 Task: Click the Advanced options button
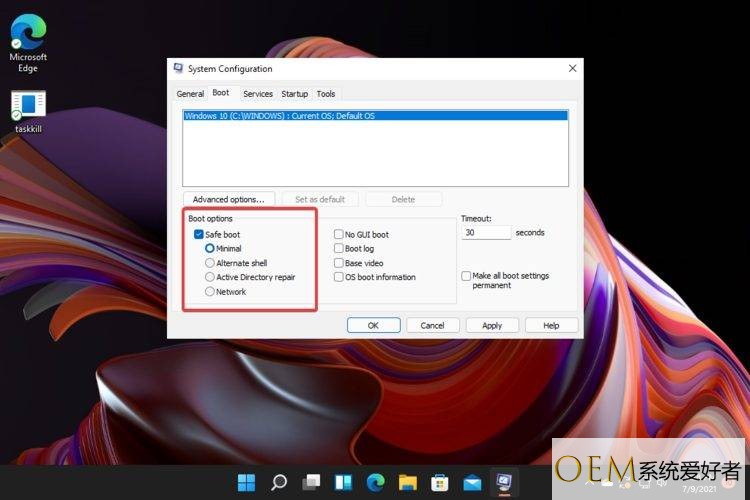point(229,199)
